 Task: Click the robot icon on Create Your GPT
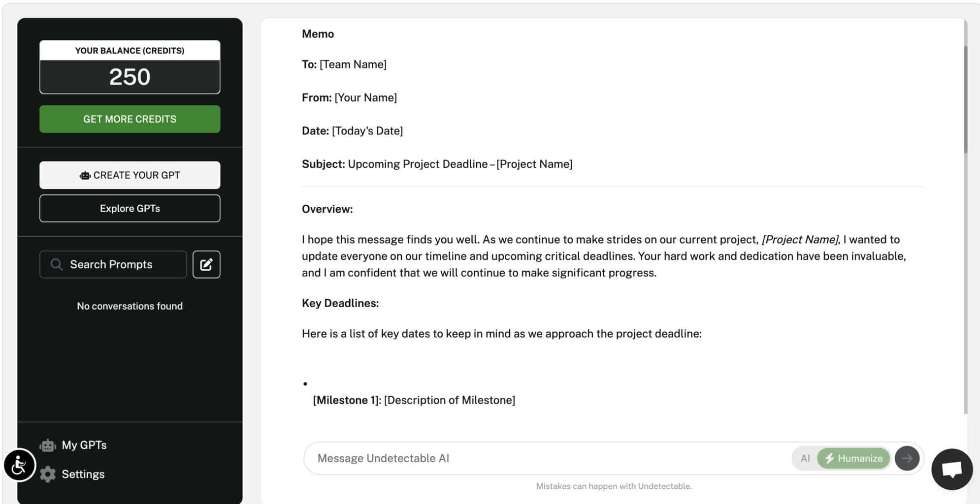(x=85, y=176)
